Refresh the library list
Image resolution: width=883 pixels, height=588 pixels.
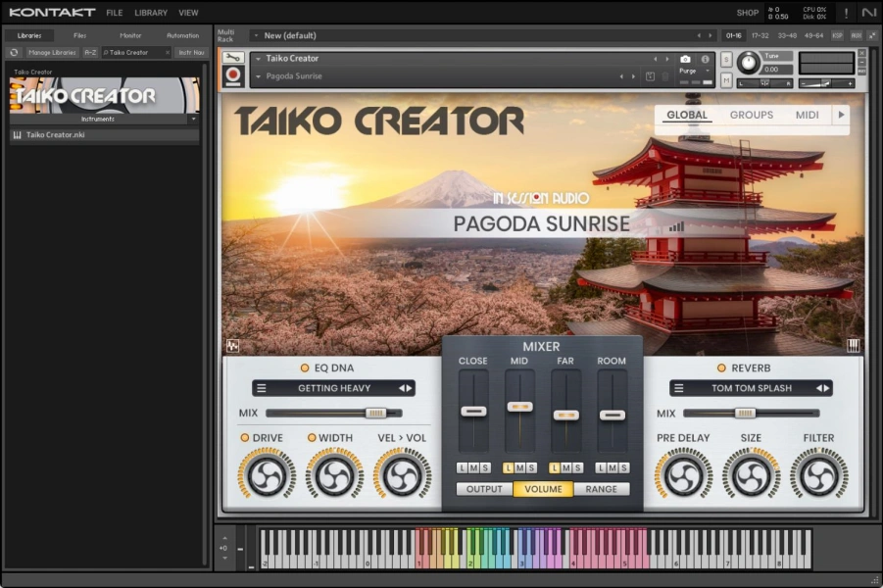point(14,52)
